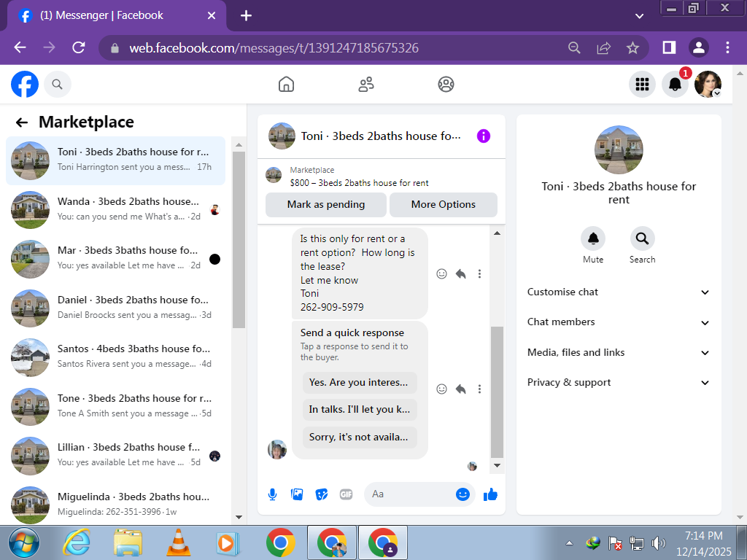Click the Facebook logo icon
747x560 pixels.
pos(25,85)
